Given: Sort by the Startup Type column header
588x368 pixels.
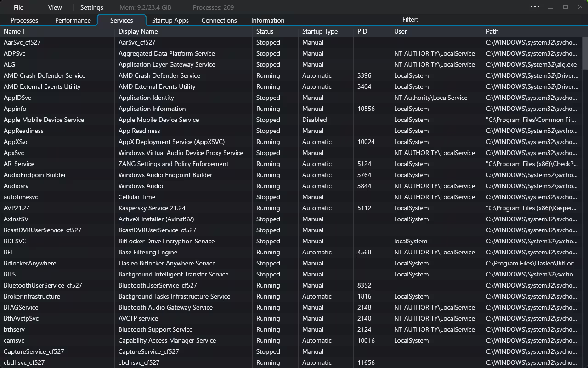Looking at the screenshot, I should click(326, 31).
